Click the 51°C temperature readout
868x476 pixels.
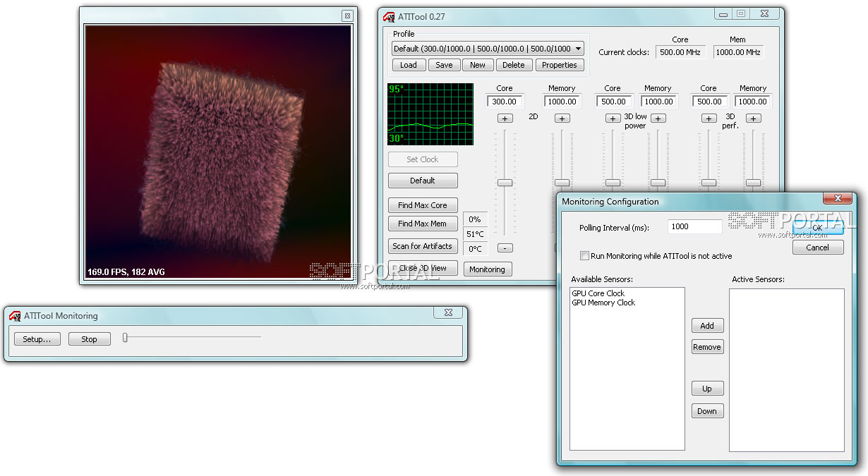[x=475, y=234]
